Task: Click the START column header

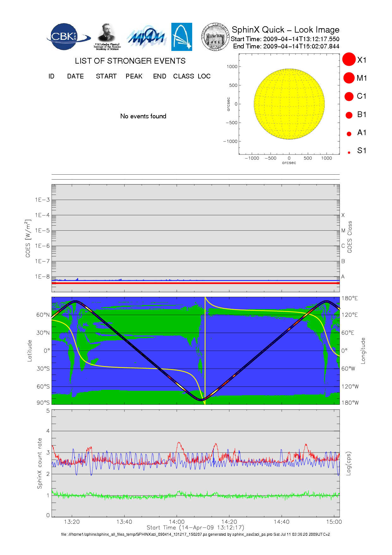Action: pyautogui.click(x=106, y=76)
